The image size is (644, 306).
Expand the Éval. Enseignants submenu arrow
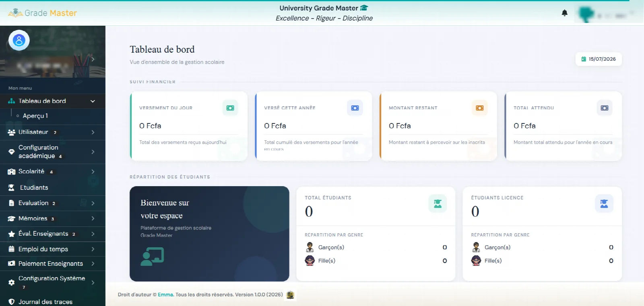coord(93,234)
